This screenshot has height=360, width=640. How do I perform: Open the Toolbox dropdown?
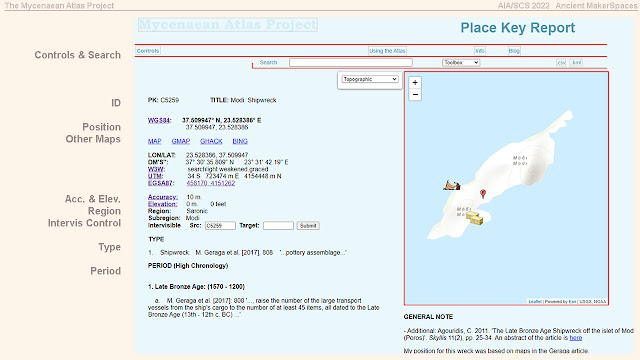tap(461, 62)
